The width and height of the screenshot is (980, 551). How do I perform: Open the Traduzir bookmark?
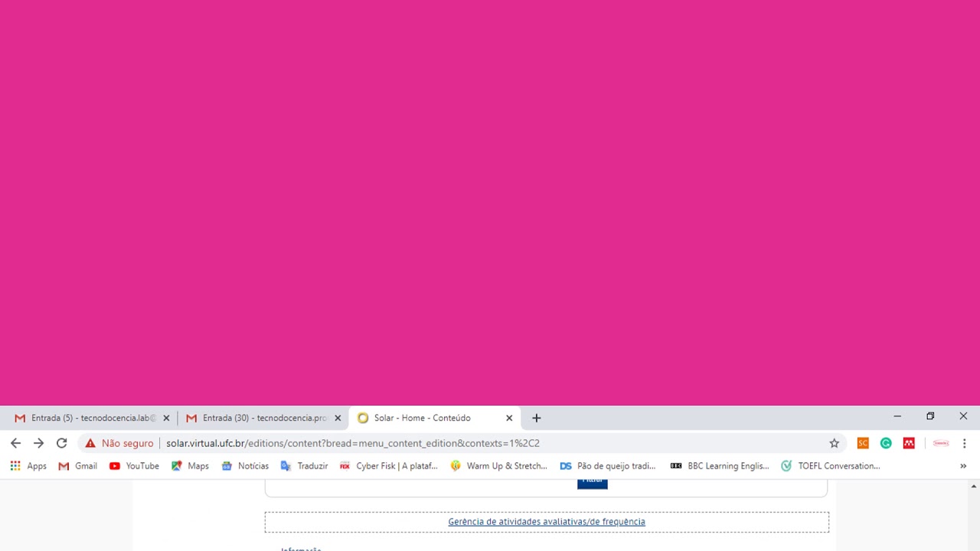[304, 465]
